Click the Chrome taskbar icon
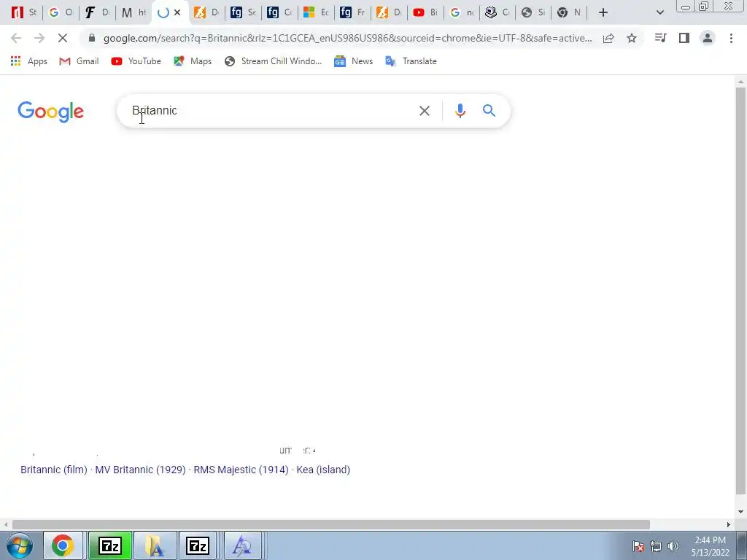The width and height of the screenshot is (747, 560). pyautogui.click(x=63, y=545)
